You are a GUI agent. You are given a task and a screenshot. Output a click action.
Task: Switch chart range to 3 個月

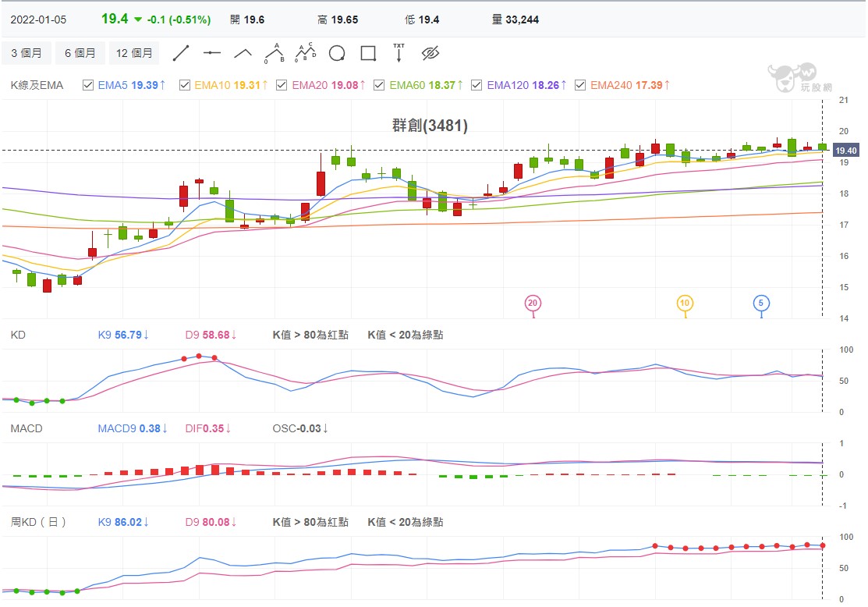pyautogui.click(x=27, y=53)
